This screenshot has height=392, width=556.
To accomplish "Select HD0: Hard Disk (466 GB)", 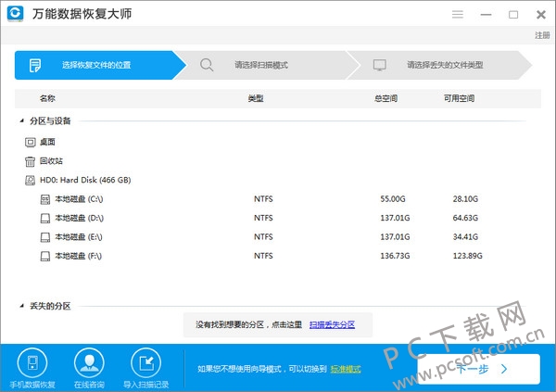I will point(85,180).
